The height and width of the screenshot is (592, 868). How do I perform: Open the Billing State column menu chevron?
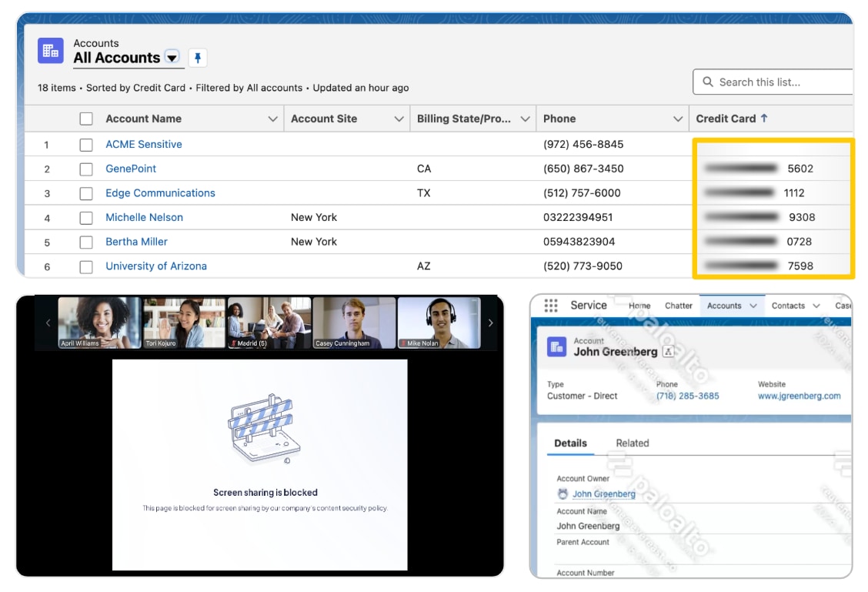[x=526, y=119]
